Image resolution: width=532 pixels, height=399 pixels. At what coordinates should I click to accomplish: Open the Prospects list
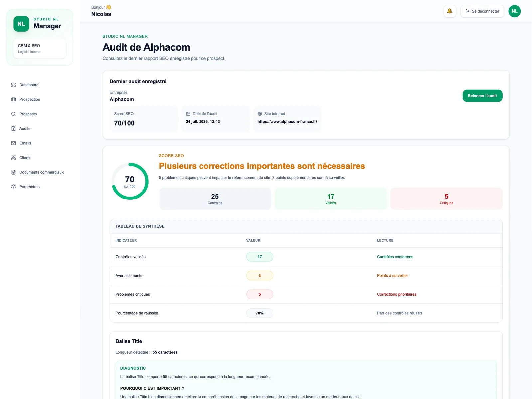coord(40,114)
